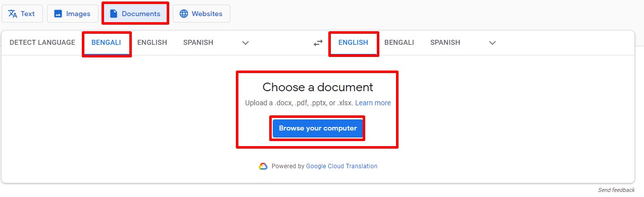Choose English as source language

[152, 42]
